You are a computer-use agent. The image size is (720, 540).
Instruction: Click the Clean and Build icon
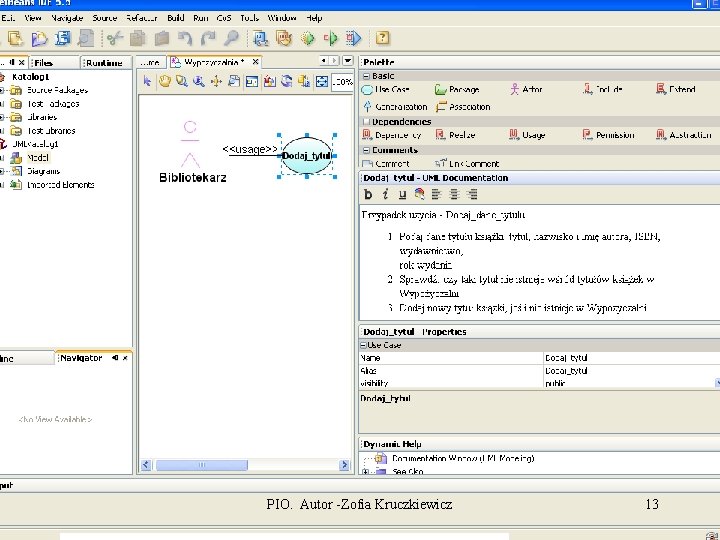click(x=284, y=38)
